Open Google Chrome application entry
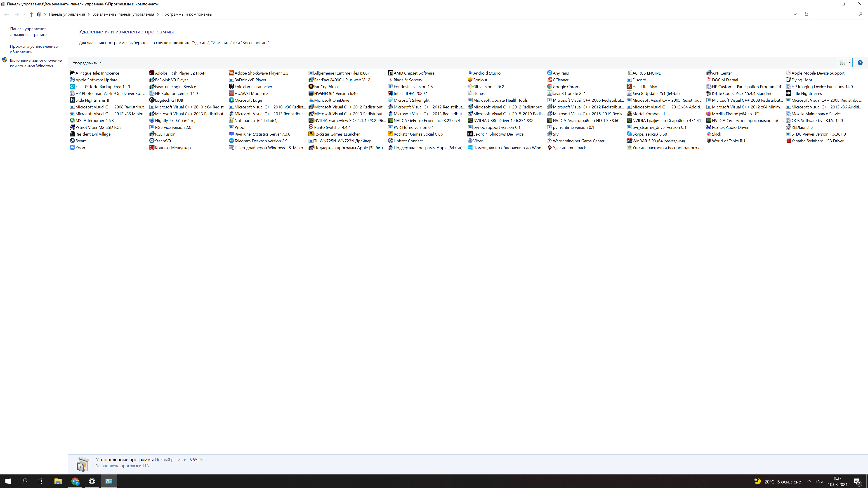This screenshot has width=868, height=488. pos(567,86)
